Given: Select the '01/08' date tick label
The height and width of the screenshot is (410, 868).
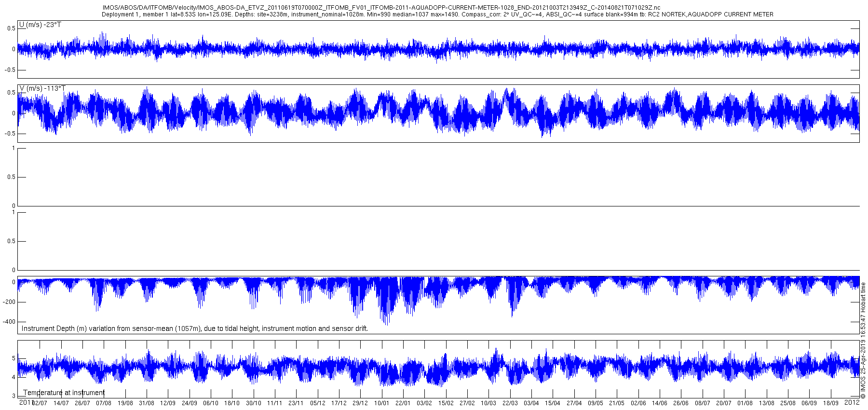Looking at the screenshot, I should 745,403.
